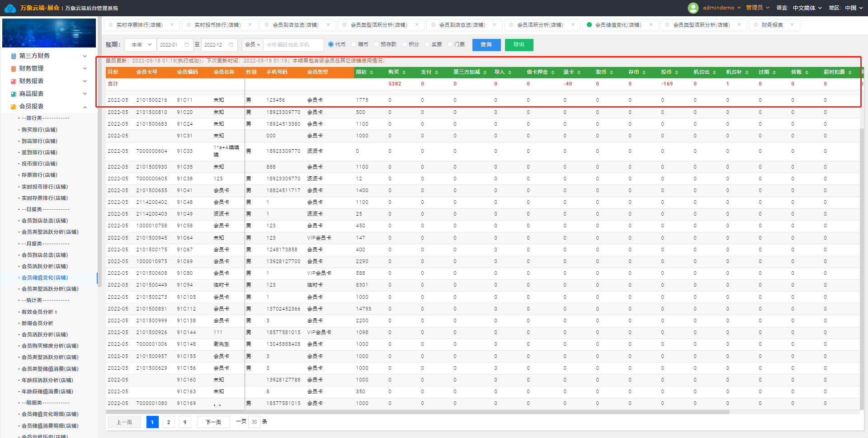
Task: Click the 查询 query button
Action: [486, 45]
